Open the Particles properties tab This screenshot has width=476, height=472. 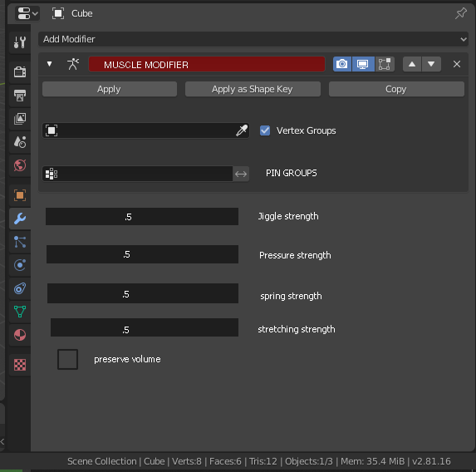[x=20, y=242]
